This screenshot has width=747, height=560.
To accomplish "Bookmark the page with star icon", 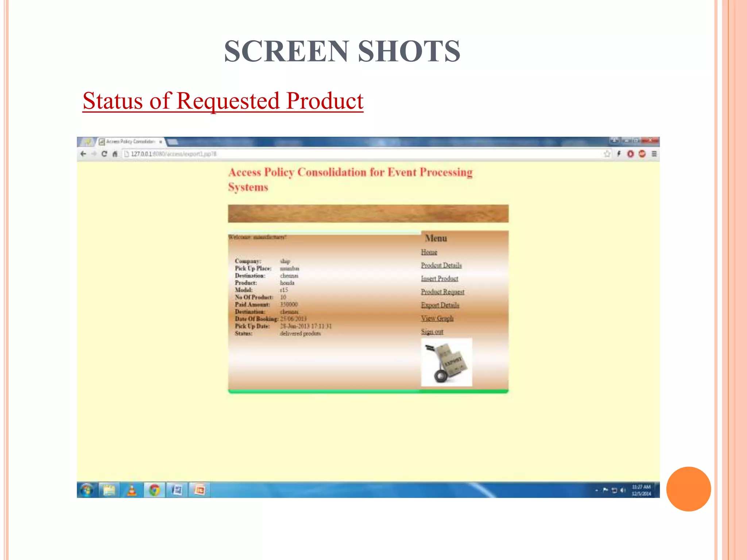I will pyautogui.click(x=607, y=154).
